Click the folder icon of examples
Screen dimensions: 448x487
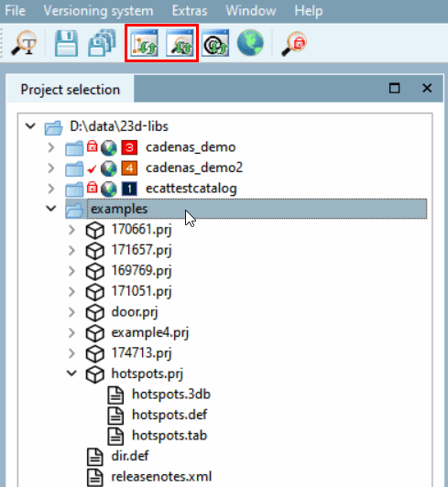coord(74,210)
